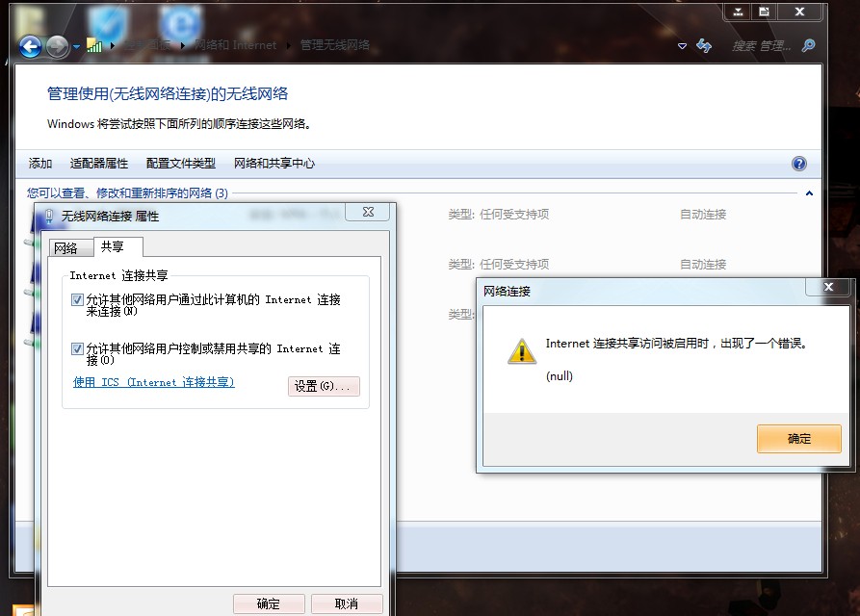Click 配置文件类型 in the toolbar
Screen dimensions: 860x616
(x=180, y=164)
